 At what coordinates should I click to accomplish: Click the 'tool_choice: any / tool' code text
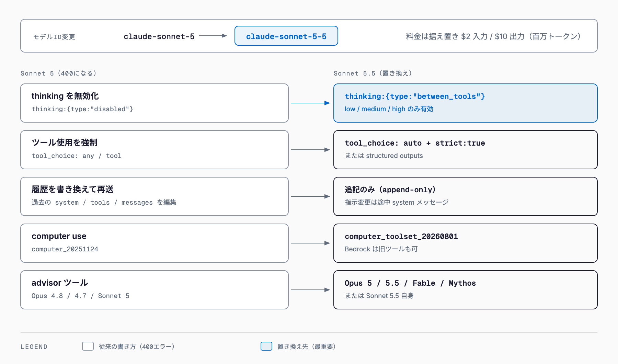77,156
